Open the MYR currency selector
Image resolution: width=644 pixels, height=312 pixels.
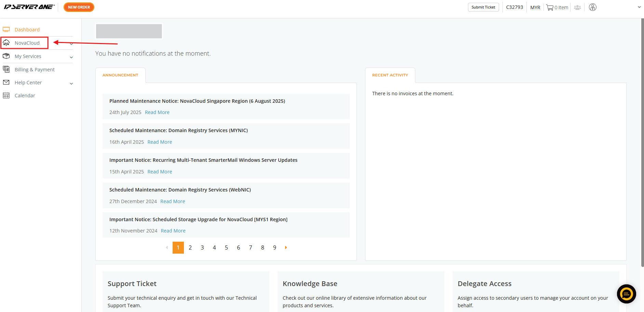coord(535,7)
